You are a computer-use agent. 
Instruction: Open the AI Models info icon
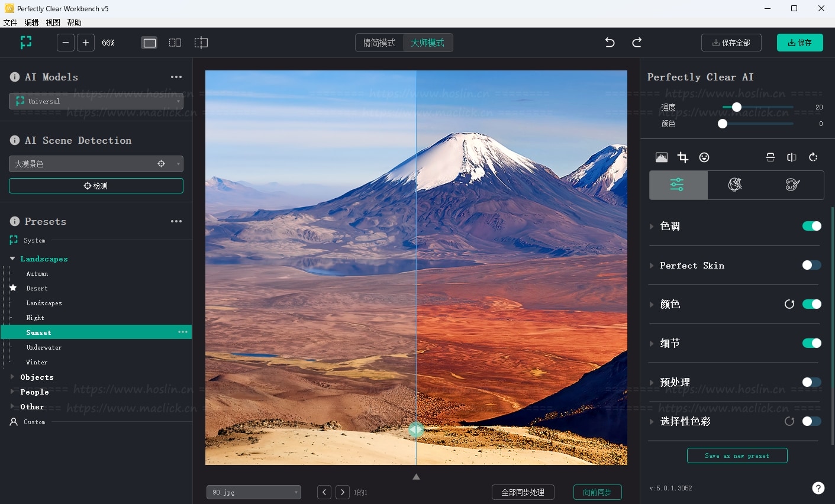click(15, 77)
